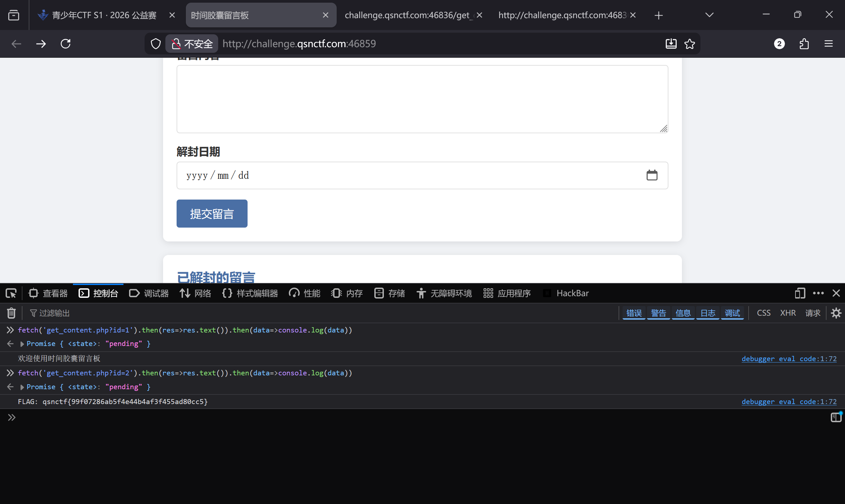Click the element picker icon in devtools

pyautogui.click(x=11, y=293)
